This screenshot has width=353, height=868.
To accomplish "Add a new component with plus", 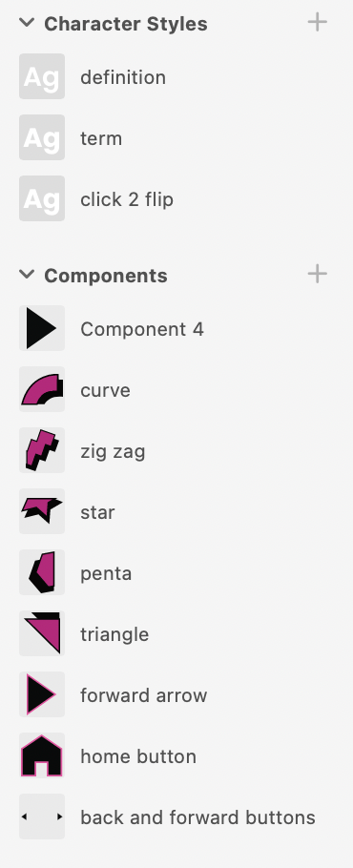I will pos(317,274).
